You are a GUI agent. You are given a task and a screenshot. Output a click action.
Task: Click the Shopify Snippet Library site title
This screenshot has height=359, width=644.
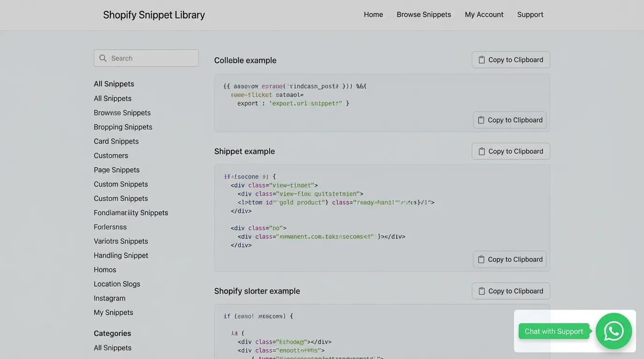tap(154, 15)
